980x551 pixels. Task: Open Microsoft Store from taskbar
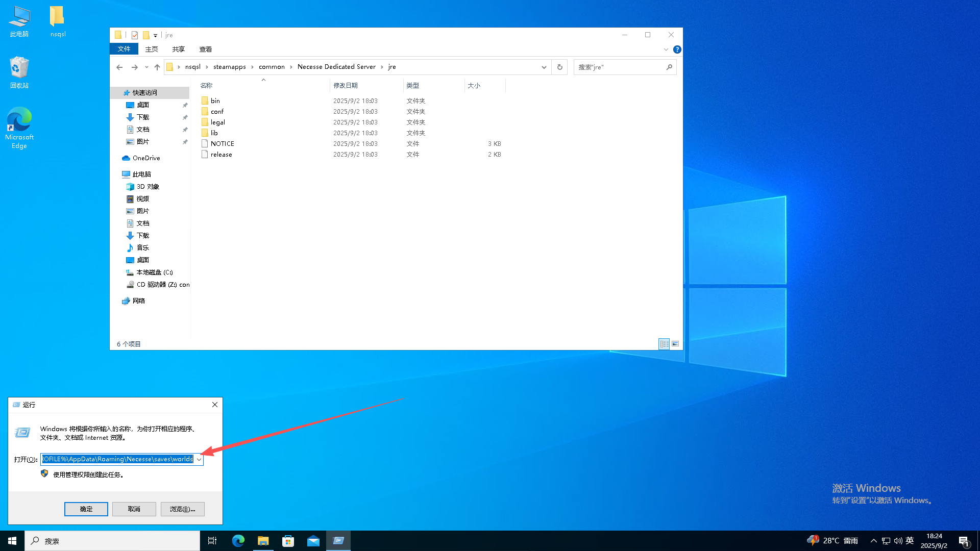tap(288, 541)
